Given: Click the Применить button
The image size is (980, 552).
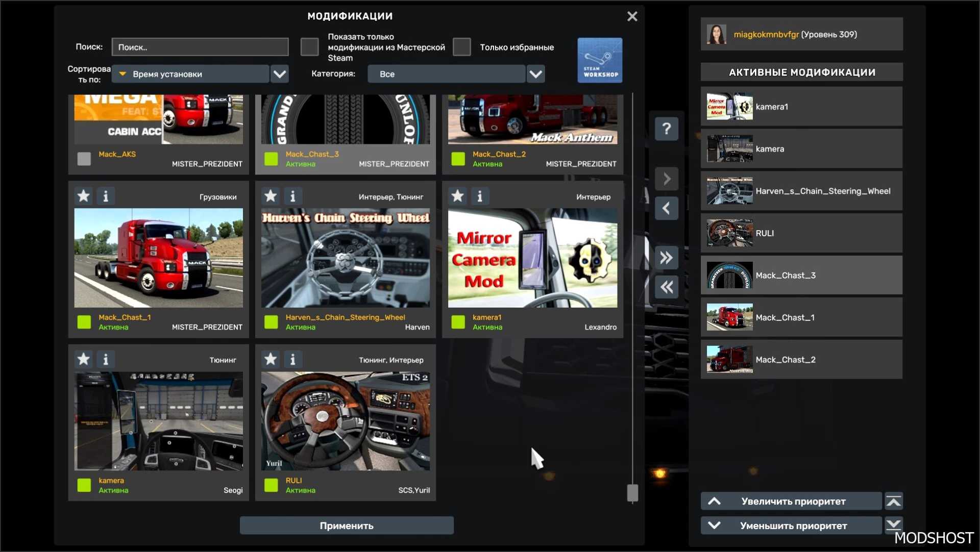Looking at the screenshot, I should click(347, 525).
